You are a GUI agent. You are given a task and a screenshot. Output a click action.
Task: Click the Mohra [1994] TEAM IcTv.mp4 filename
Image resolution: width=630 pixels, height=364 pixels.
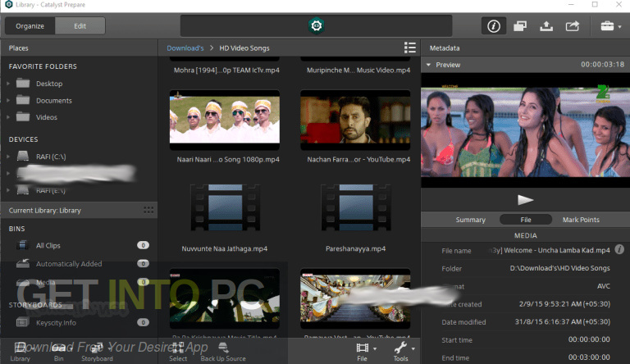tap(226, 71)
